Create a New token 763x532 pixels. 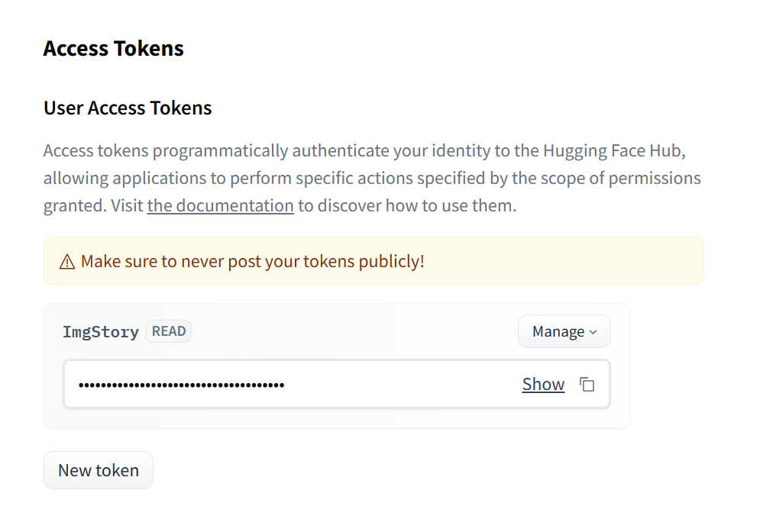pos(99,470)
